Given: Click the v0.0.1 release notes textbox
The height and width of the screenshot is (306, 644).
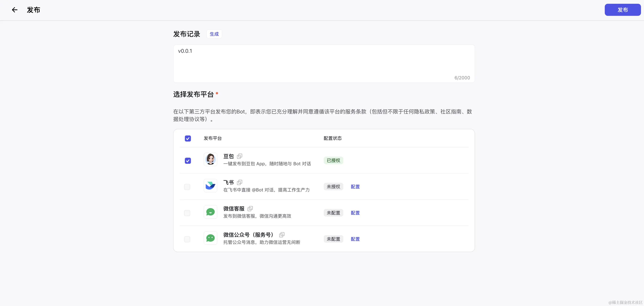Looking at the screenshot, I should pos(324,64).
